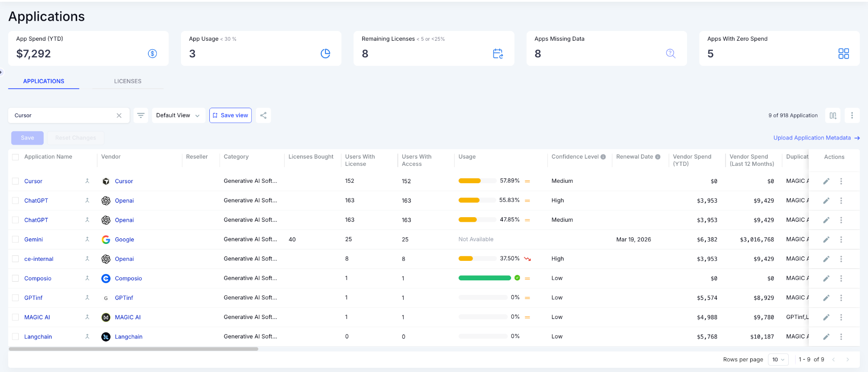Click the Save view button
Image resolution: width=868 pixels, height=372 pixels.
pyautogui.click(x=231, y=115)
